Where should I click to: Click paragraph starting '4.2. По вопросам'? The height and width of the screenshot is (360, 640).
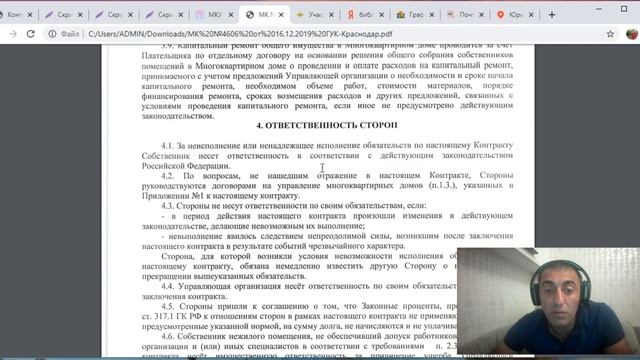click(x=327, y=185)
